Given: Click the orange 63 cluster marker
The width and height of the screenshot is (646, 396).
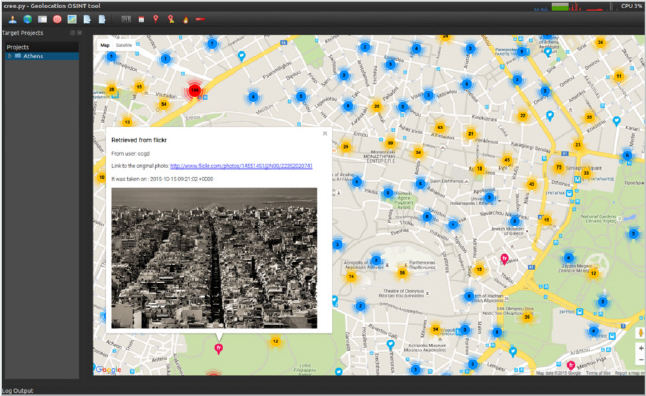Looking at the screenshot, I should [440, 127].
